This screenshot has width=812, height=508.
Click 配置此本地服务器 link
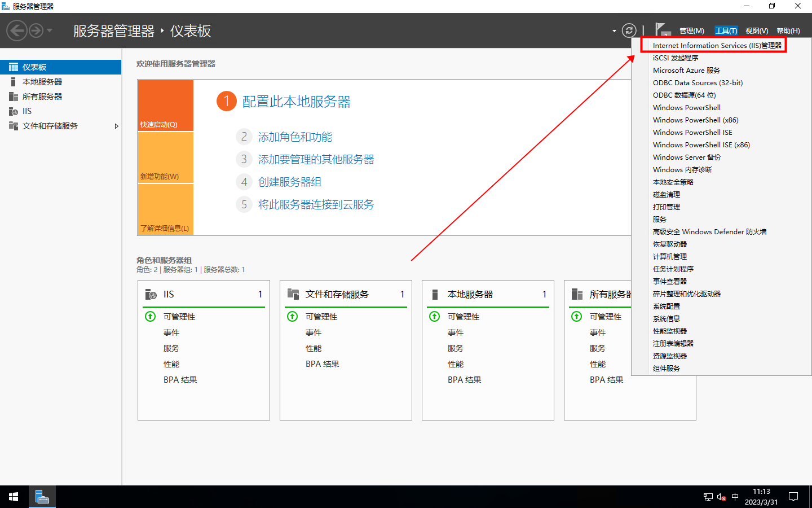297,102
